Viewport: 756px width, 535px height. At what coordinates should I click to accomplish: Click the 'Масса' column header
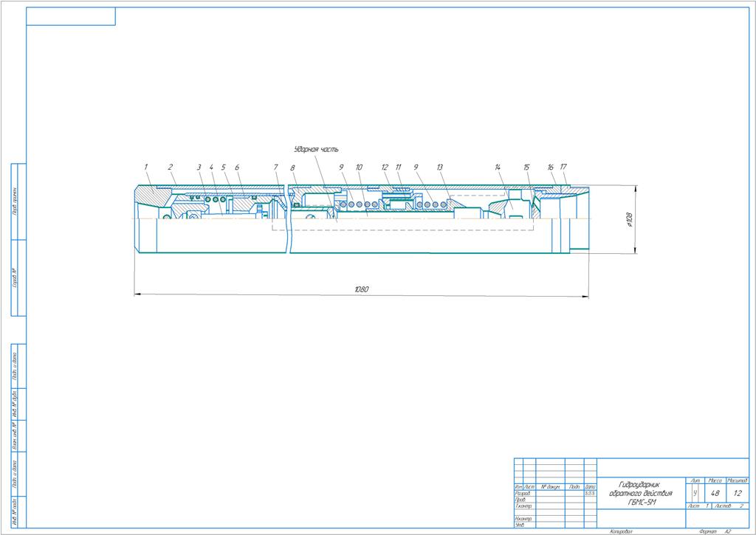[715, 480]
